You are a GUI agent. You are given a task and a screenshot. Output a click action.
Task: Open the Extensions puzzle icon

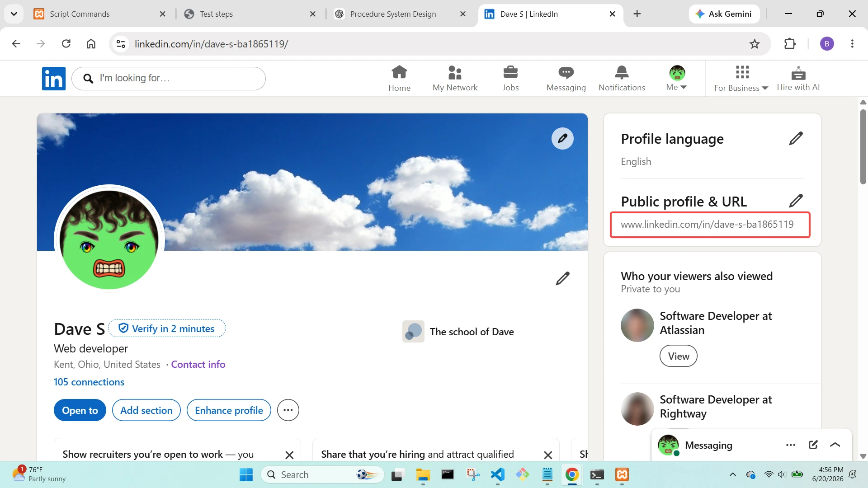[x=790, y=44]
